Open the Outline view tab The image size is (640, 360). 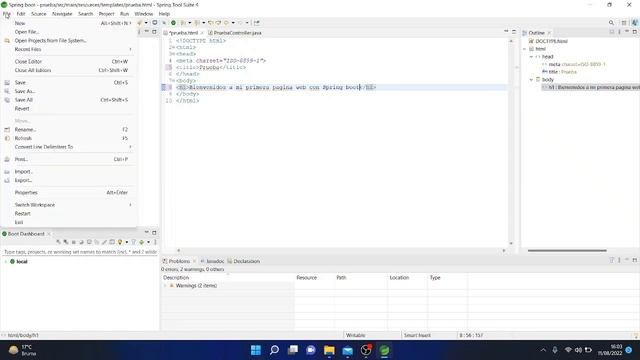click(536, 33)
